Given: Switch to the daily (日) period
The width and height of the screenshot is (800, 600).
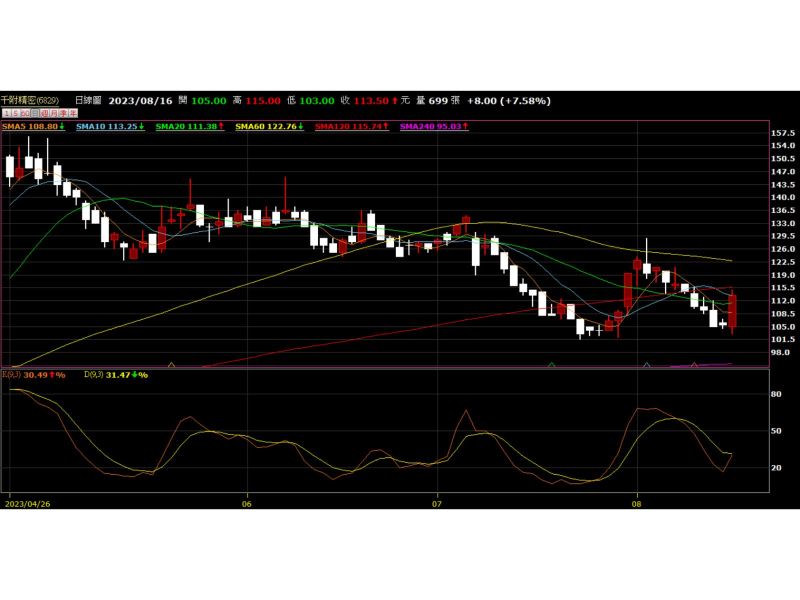Looking at the screenshot, I should tap(35, 113).
